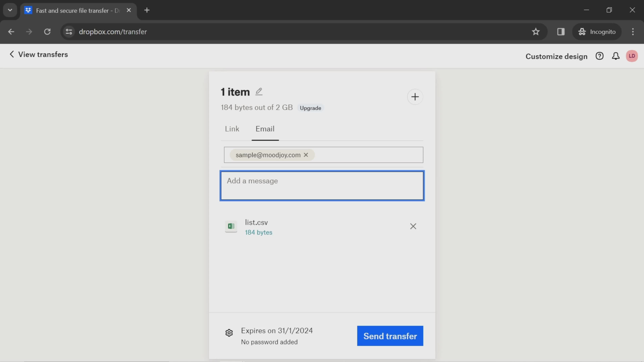Click the list.csv file name
This screenshot has width=644, height=362.
click(256, 222)
